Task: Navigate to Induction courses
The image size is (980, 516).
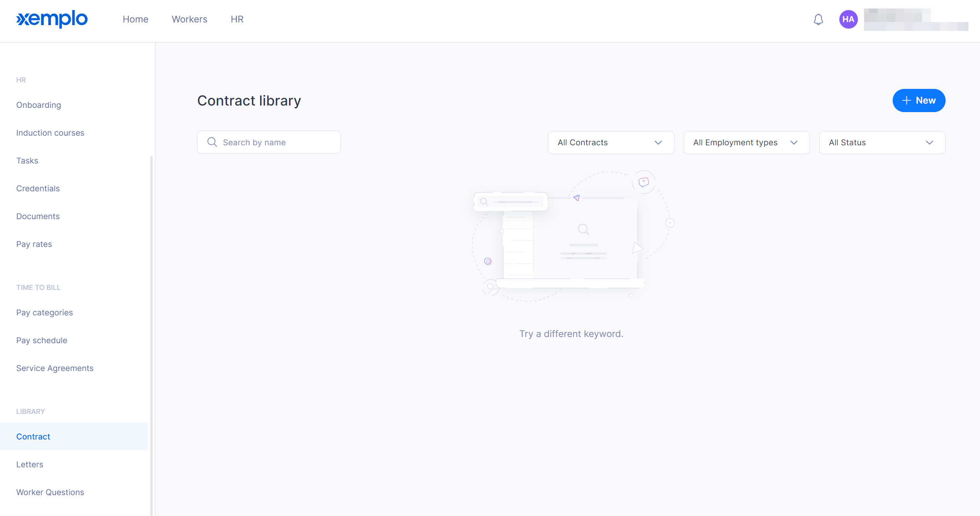Action: tap(50, 133)
